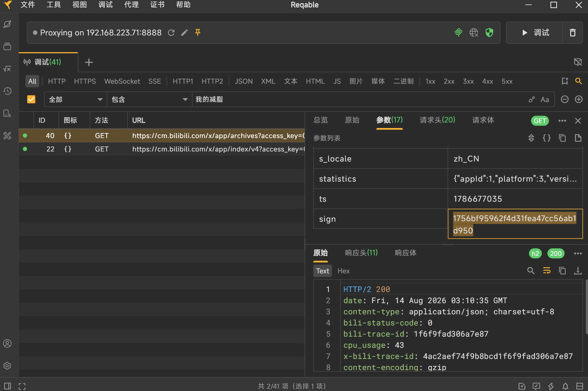Open the 响应头(11) tab
The width and height of the screenshot is (588, 391).
[362, 253]
